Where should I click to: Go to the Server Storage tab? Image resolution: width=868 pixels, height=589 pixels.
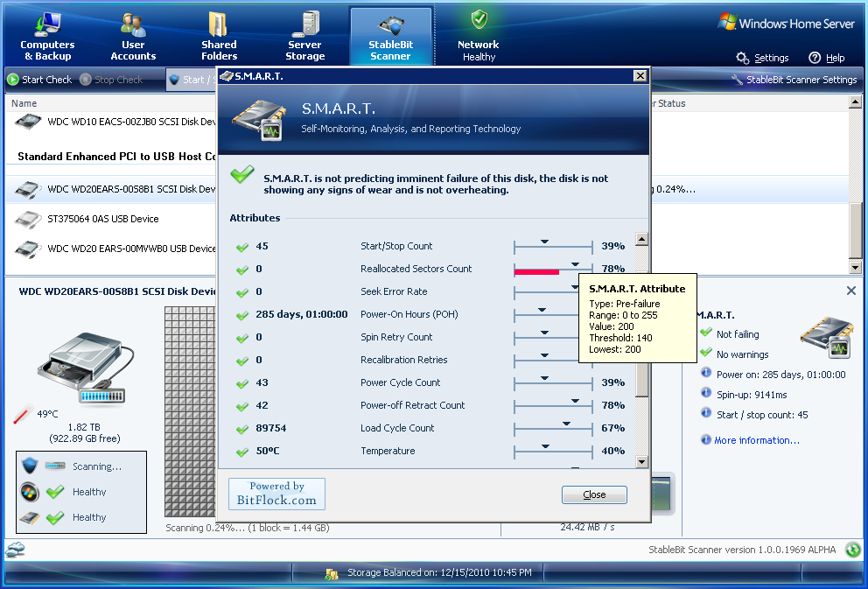pos(305,37)
